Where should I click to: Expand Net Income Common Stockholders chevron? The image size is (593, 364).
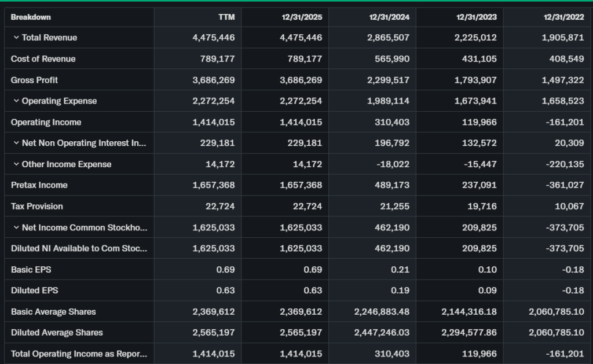pyautogui.click(x=16, y=228)
